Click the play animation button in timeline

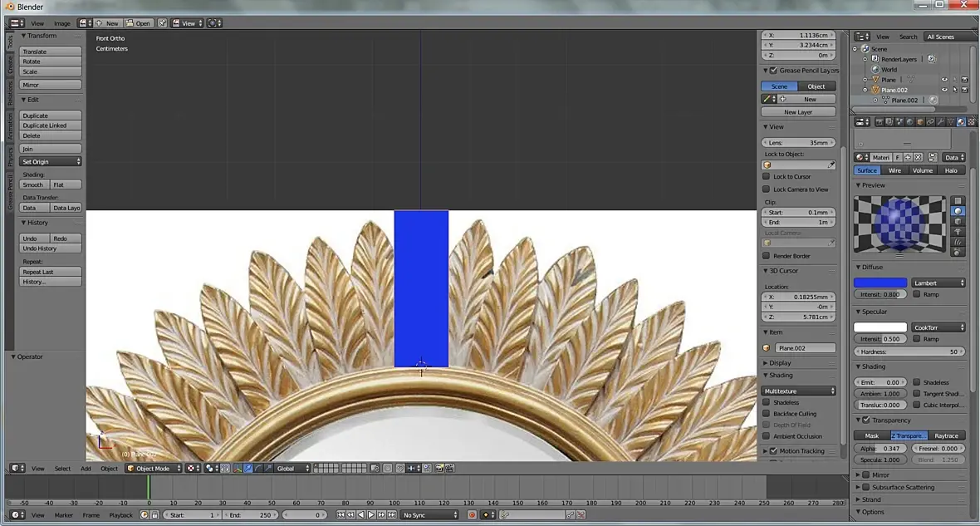click(x=371, y=514)
